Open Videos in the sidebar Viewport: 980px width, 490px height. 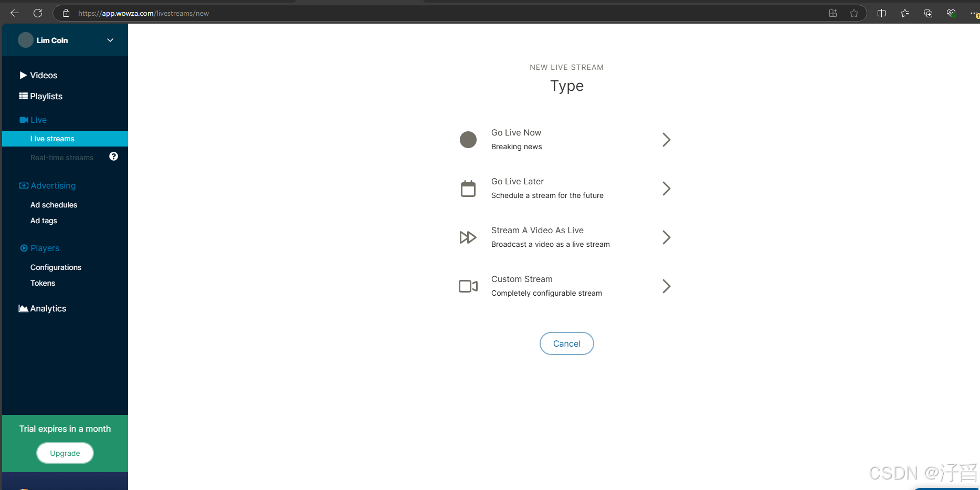click(39, 75)
